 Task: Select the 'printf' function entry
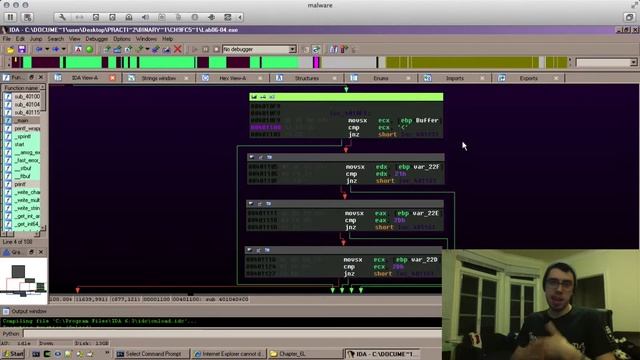pyautogui.click(x=22, y=184)
